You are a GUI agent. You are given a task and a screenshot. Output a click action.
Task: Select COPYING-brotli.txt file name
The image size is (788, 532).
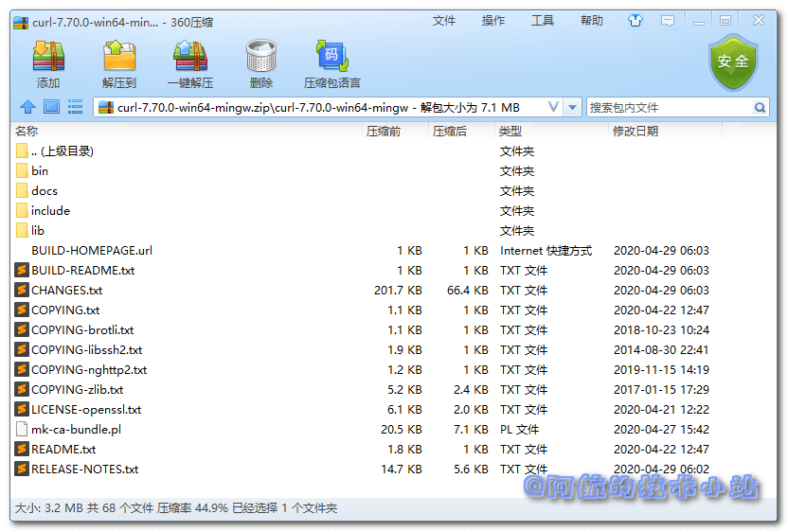coord(82,330)
